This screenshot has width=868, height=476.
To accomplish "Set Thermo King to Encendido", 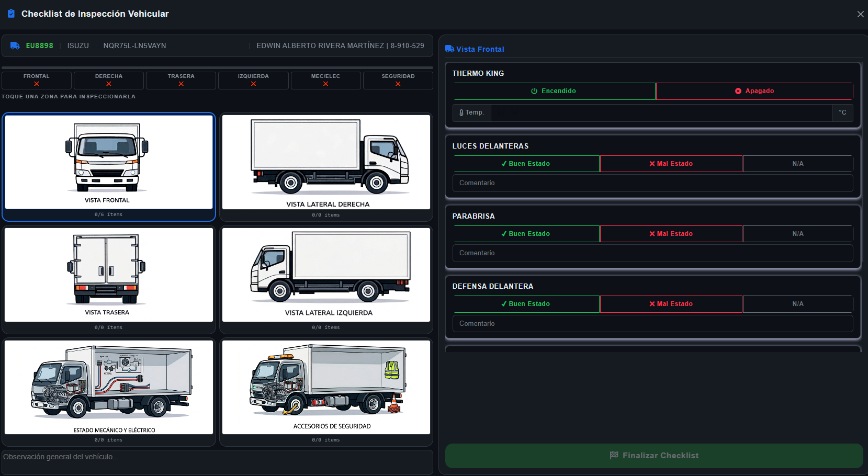I will pos(554,91).
